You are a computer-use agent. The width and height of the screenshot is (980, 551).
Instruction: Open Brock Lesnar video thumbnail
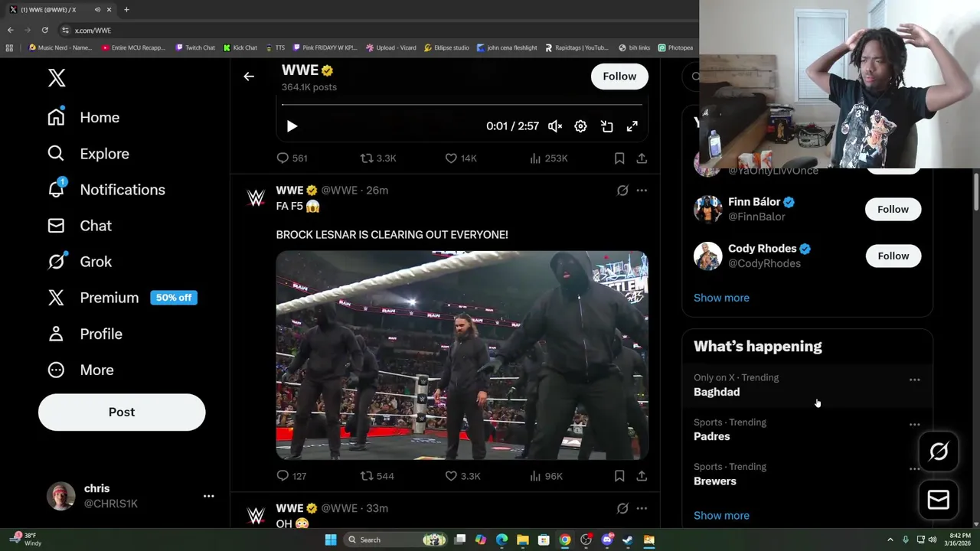(462, 355)
